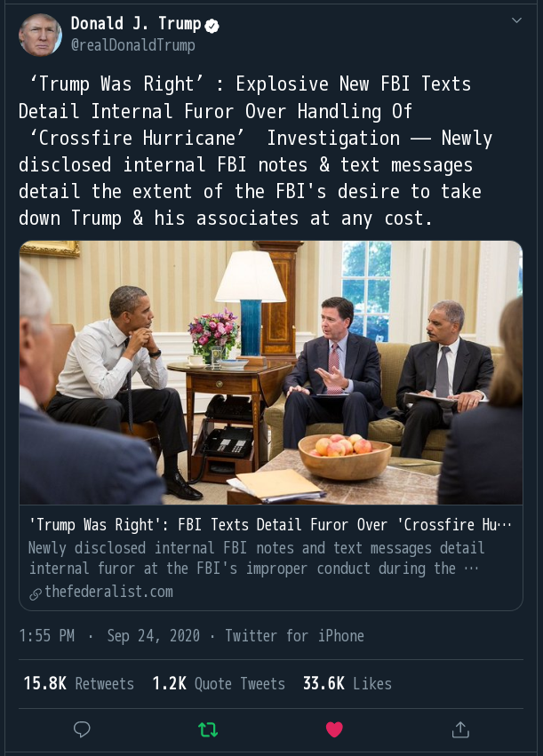This screenshot has width=543, height=756.
Task: Show the 33.6K Likes list
Action: point(347,683)
